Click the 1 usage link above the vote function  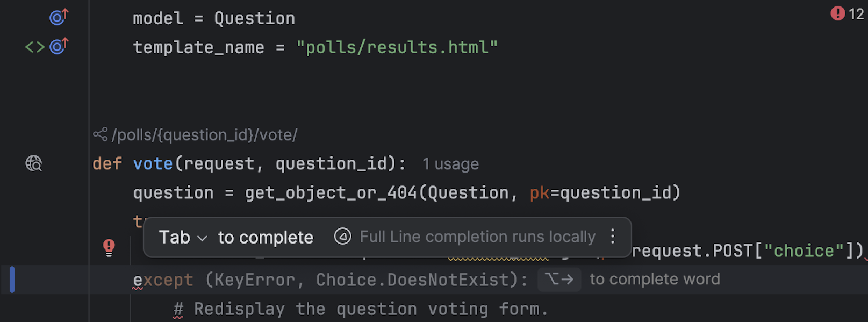coord(450,164)
